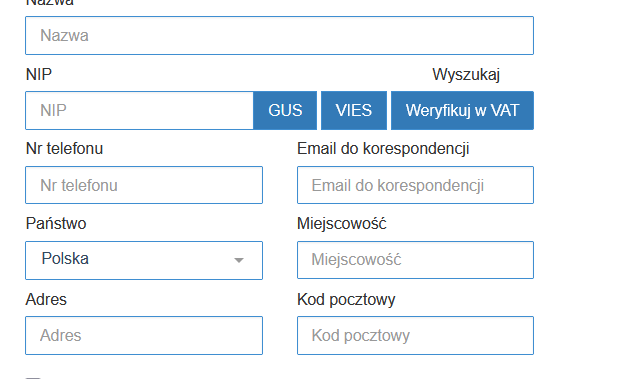Image resolution: width=623 pixels, height=379 pixels.
Task: Click the Adres input field
Action: (x=144, y=335)
